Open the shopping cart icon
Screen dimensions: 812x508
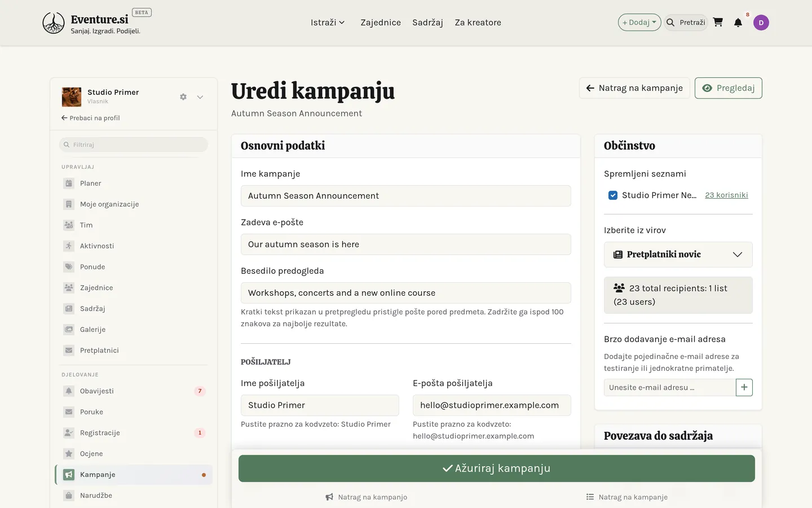(x=718, y=23)
